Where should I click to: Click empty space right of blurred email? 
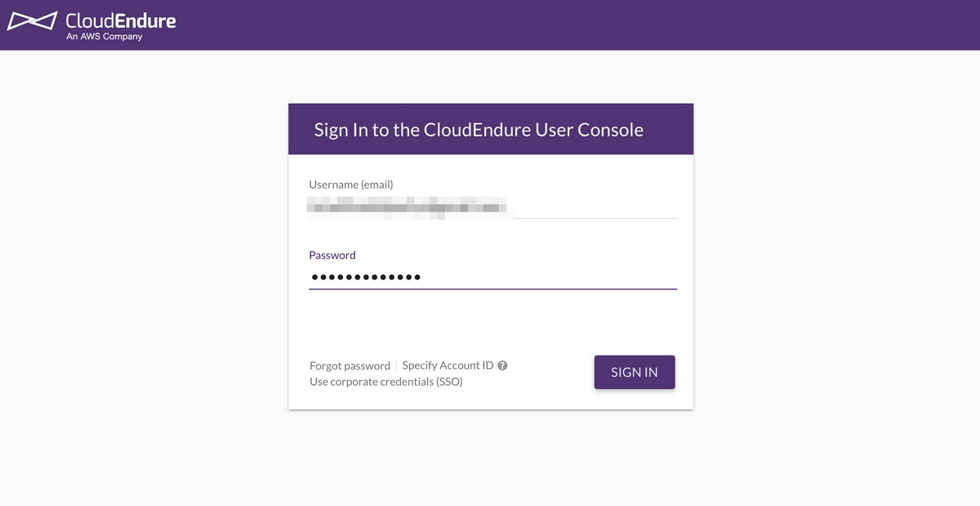coord(595,206)
